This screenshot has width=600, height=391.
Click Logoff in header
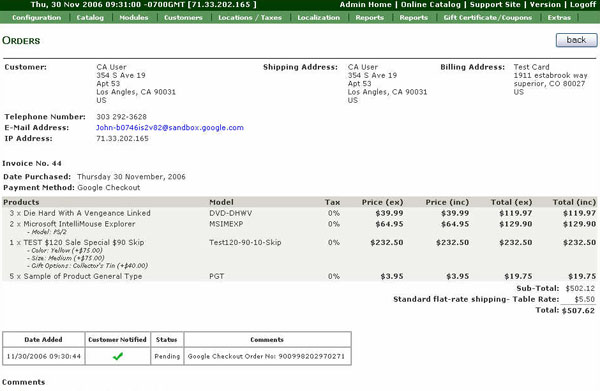[583, 5]
